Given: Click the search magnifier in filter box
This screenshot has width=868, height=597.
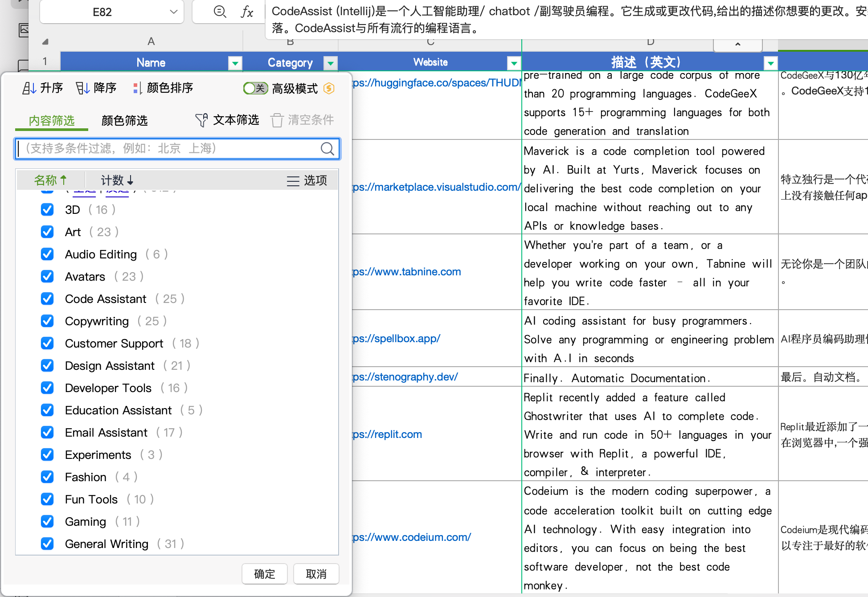Looking at the screenshot, I should (328, 148).
